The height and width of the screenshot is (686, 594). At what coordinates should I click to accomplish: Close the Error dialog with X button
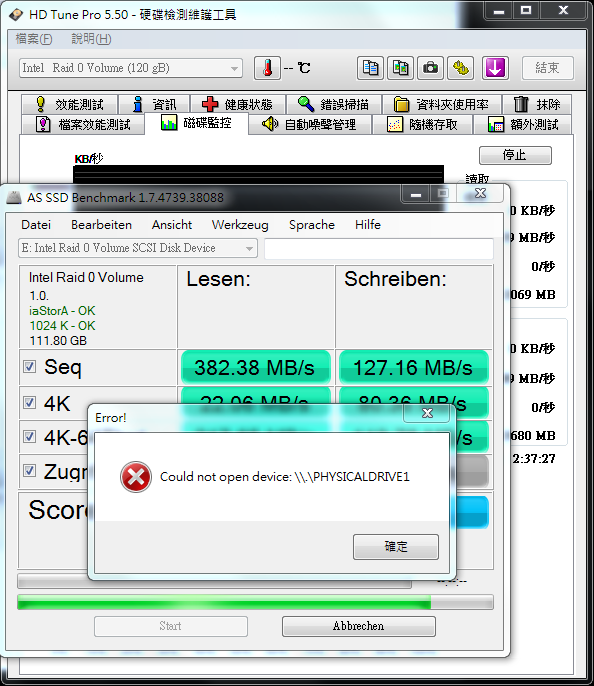pyautogui.click(x=427, y=413)
